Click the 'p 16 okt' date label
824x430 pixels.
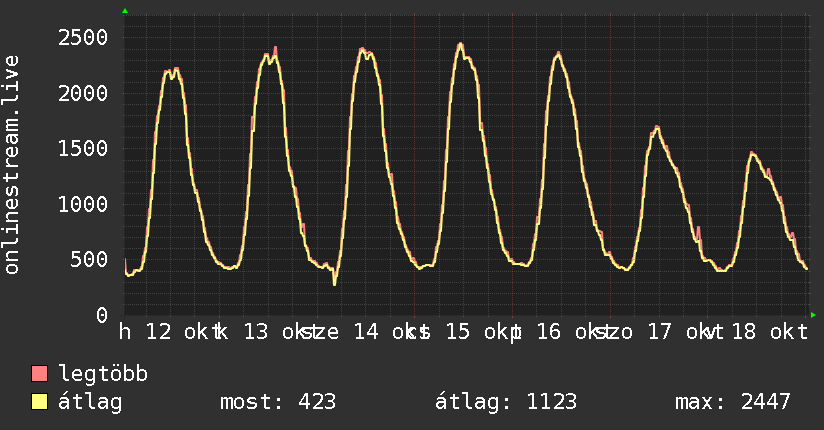(562, 332)
